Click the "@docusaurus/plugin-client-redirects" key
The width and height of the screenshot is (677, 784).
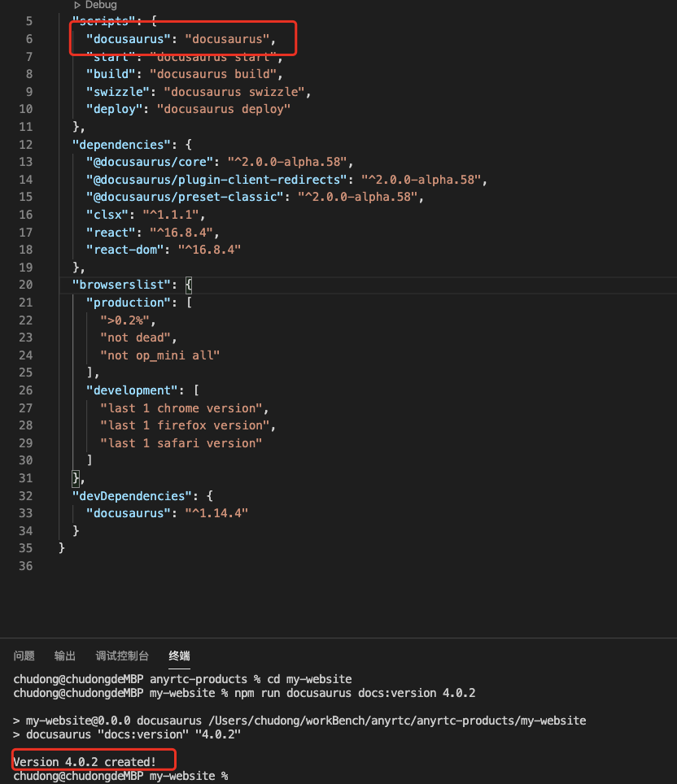[216, 180]
